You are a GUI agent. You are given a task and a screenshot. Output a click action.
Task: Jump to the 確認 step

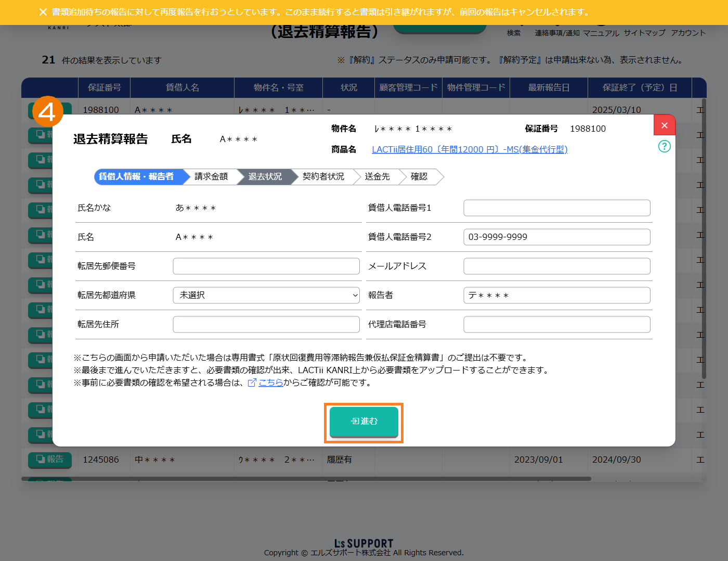coord(419,177)
